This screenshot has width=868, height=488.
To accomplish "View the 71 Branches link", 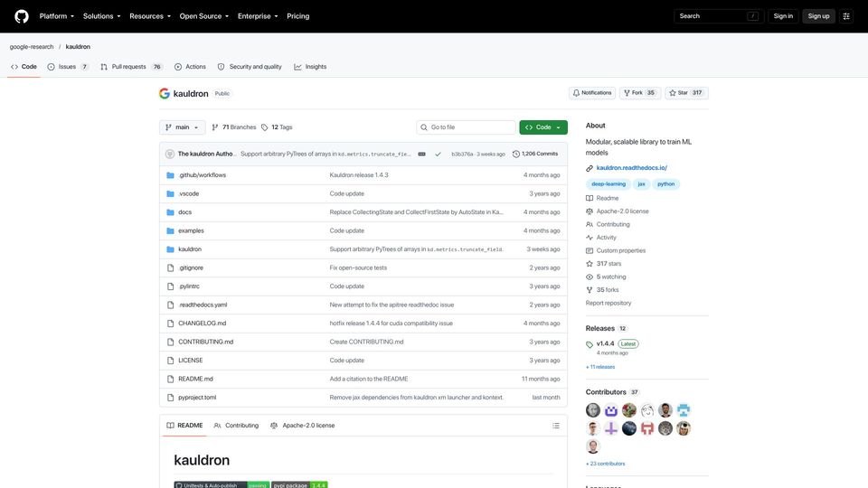I will click(x=233, y=127).
